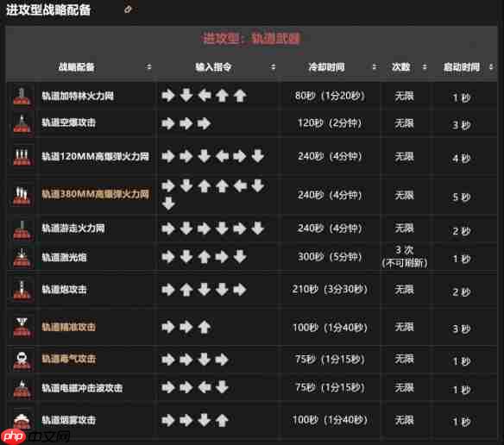The width and height of the screenshot is (504, 445).
Task: Click the 轨道炮攻击 stratagem icon
Action: [x=22, y=290]
